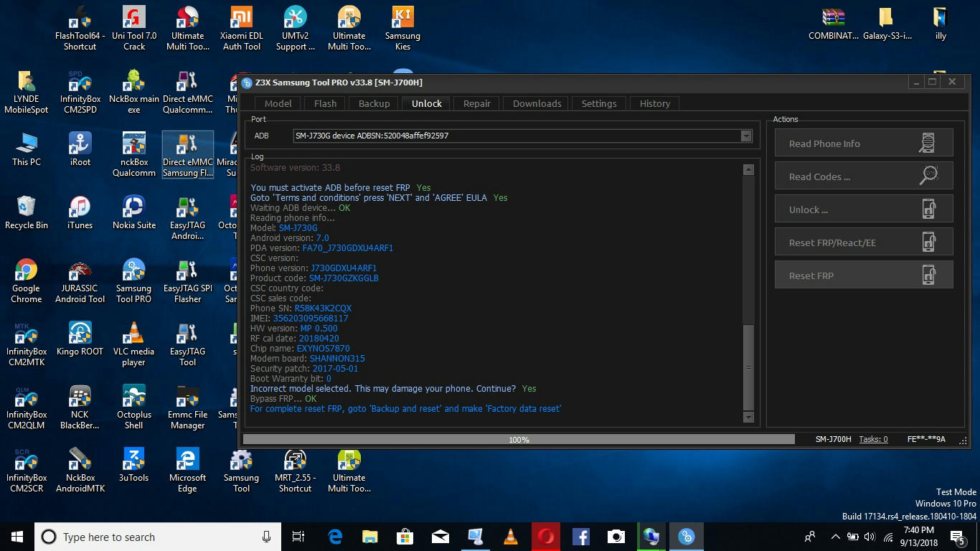Switch to the Repair tab
The width and height of the screenshot is (980, 551).
tap(477, 103)
